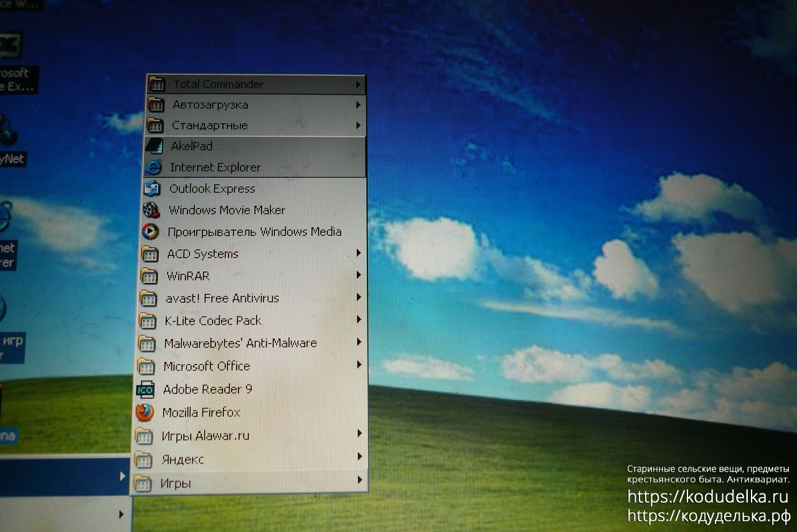Click the Internet Explorer icon in menu
The width and height of the screenshot is (797, 532).
tap(153, 167)
